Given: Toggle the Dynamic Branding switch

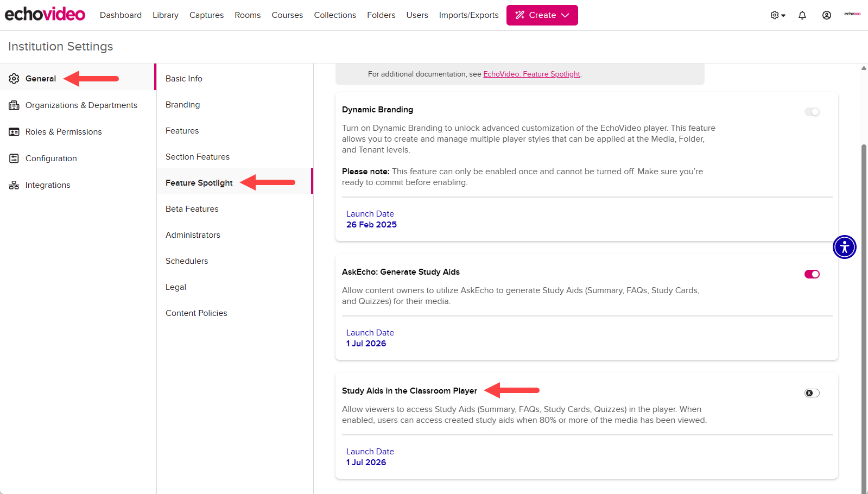Looking at the screenshot, I should tap(812, 112).
